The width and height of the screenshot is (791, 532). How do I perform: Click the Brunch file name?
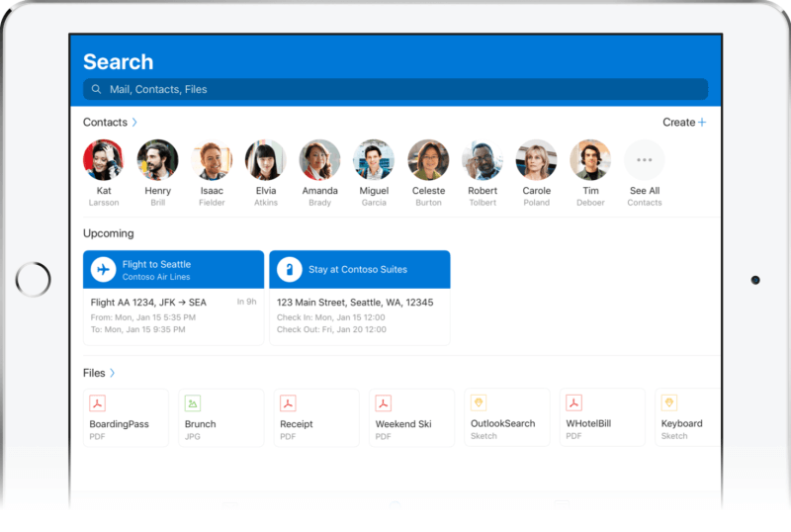[x=201, y=424]
